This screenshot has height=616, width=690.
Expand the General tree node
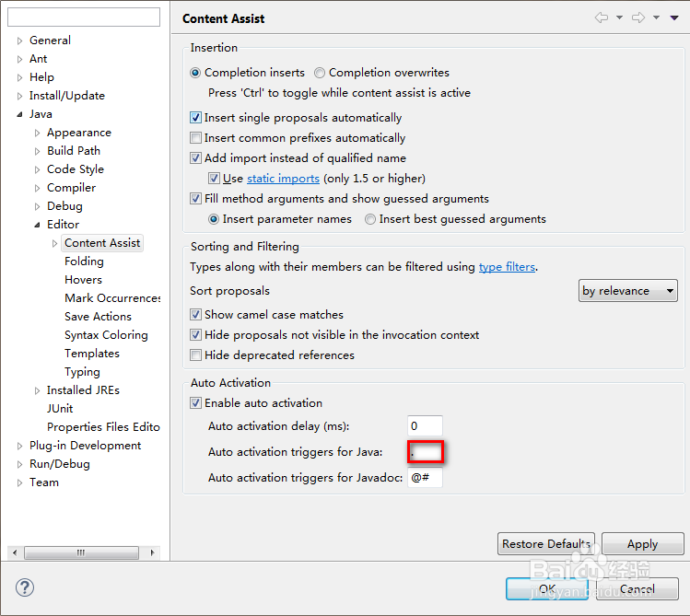[20, 41]
